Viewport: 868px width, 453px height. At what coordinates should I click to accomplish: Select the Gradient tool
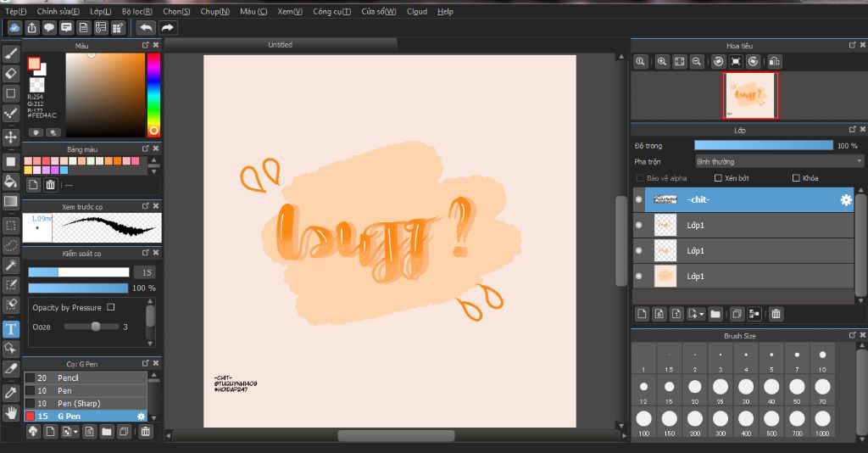(11, 201)
